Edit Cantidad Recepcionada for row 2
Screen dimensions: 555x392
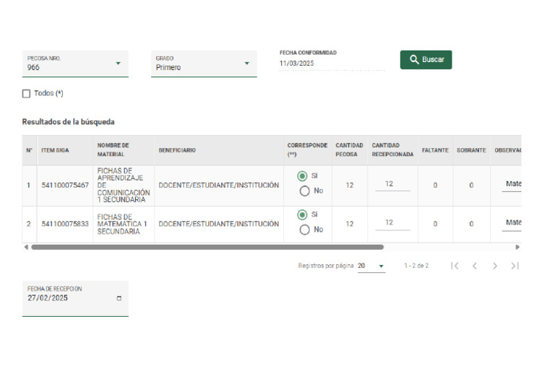(x=392, y=223)
